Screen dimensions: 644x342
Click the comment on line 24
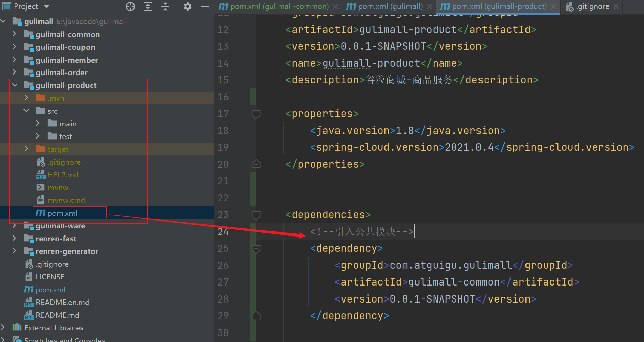coord(362,232)
